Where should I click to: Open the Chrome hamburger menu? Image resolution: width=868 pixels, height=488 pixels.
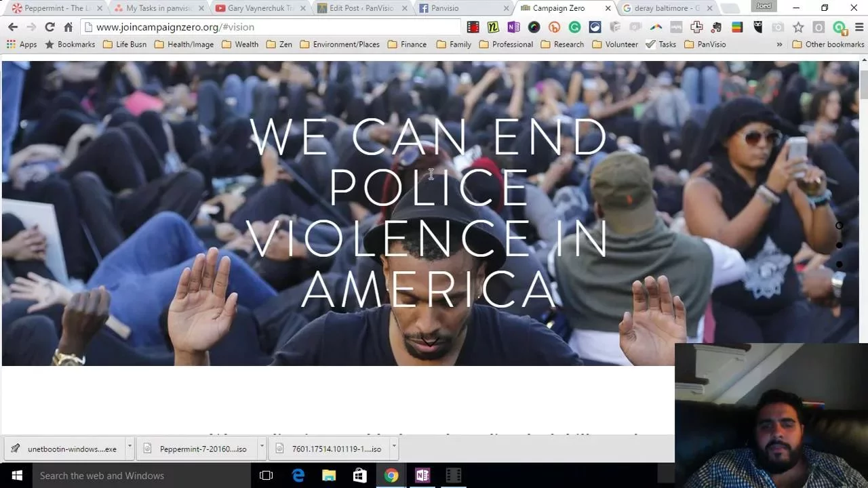click(859, 27)
